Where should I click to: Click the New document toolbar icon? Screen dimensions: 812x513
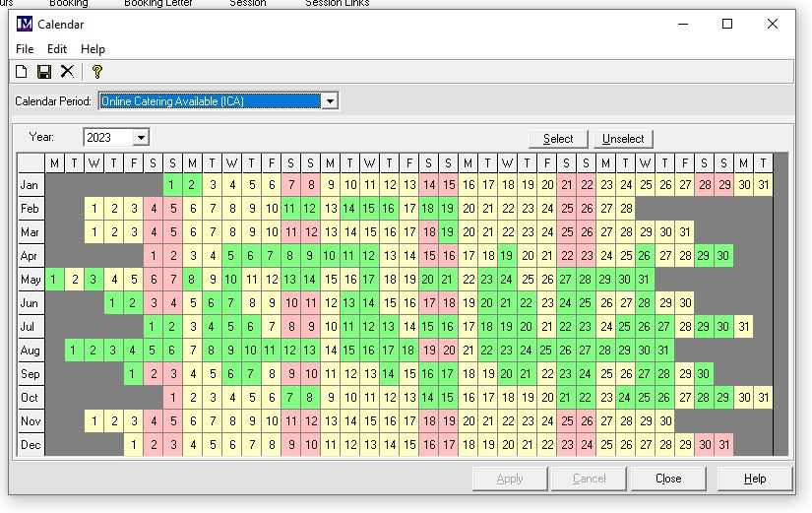(22, 72)
